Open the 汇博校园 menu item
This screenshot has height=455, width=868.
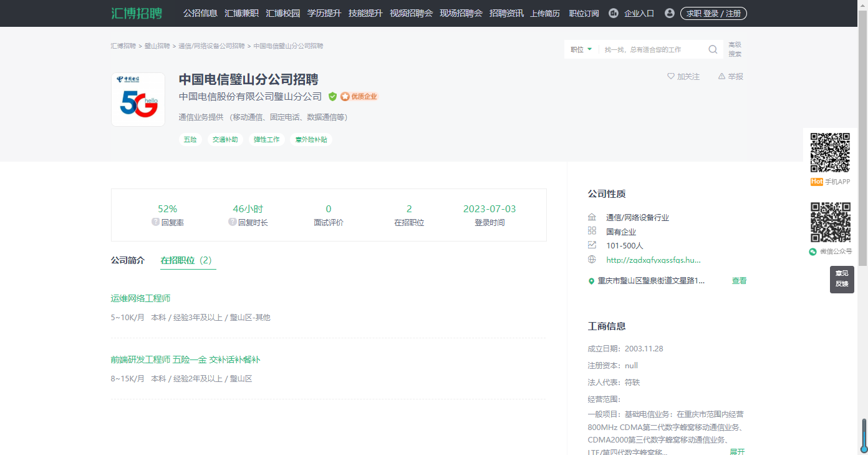(x=282, y=13)
